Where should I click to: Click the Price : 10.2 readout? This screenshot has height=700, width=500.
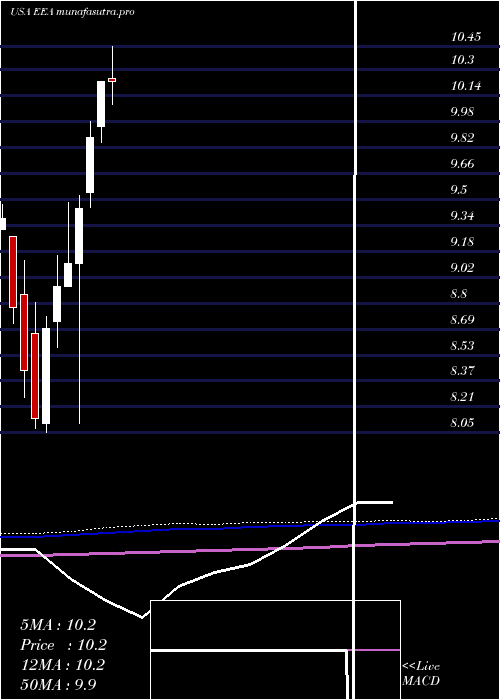63,645
